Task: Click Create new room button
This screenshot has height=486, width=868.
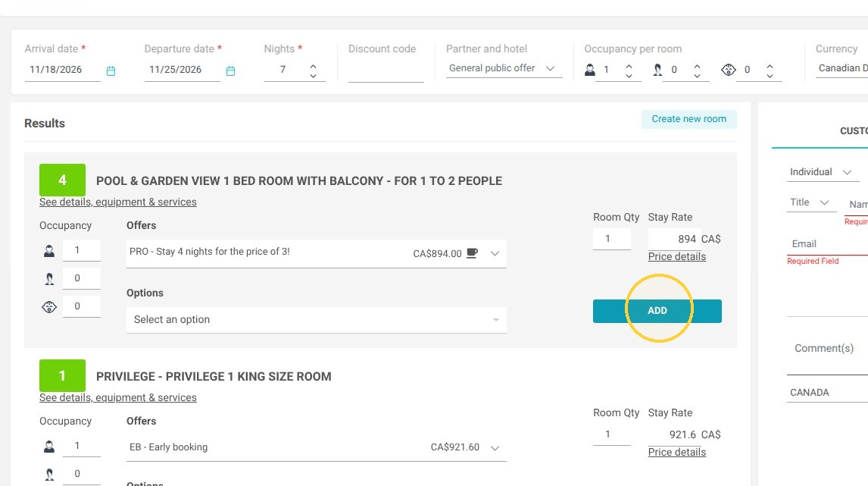Action: click(x=688, y=119)
